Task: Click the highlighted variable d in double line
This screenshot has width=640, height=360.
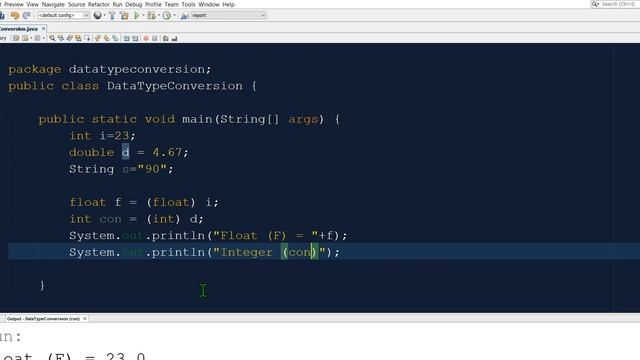Action: [125, 152]
